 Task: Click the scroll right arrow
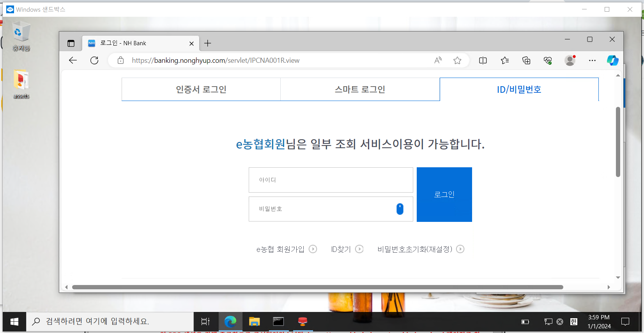pos(609,287)
